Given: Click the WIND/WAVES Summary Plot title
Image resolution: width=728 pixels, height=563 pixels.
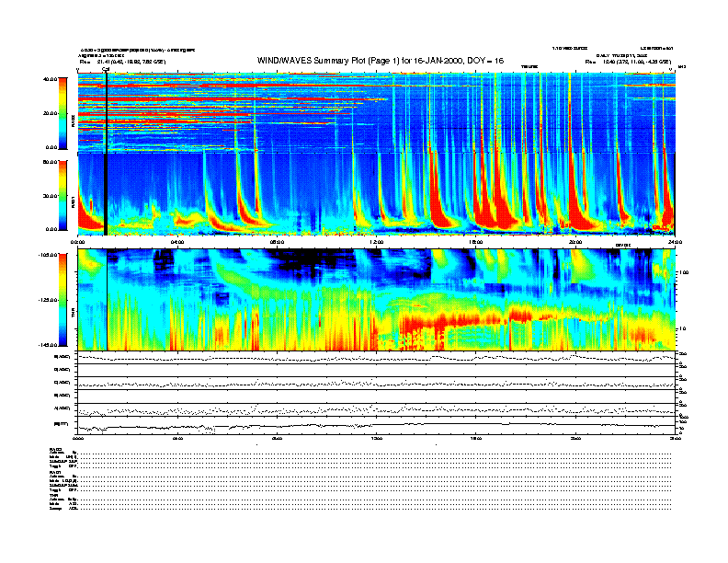Looking at the screenshot, I should coord(381,61).
